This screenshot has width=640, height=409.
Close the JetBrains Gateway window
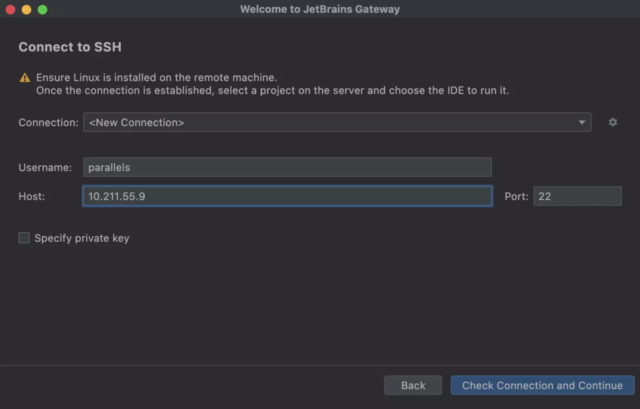click(x=11, y=9)
